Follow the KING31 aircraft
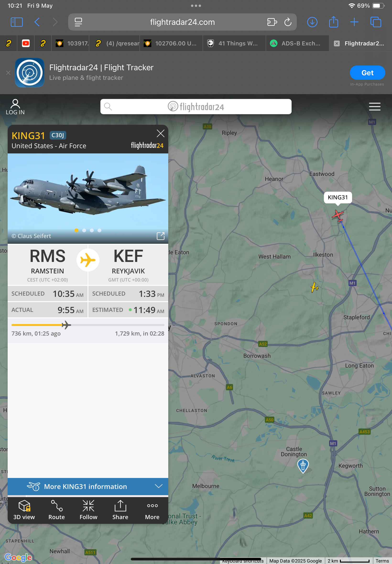The image size is (392, 564). coord(88,510)
